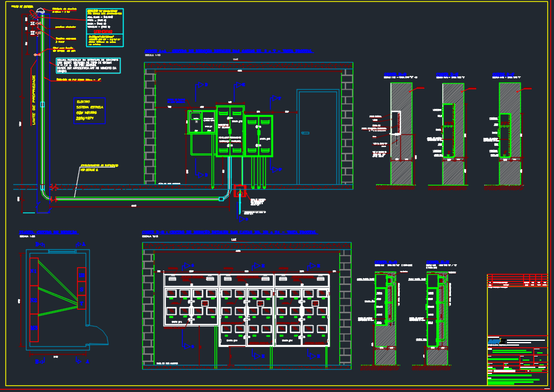Click the middle green double-door cabinet
The width and height of the screenshot is (554, 392).
(x=230, y=131)
